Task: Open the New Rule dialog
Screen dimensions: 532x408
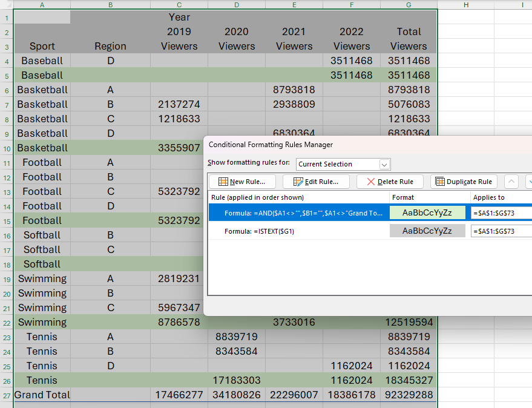Action: [x=242, y=182]
